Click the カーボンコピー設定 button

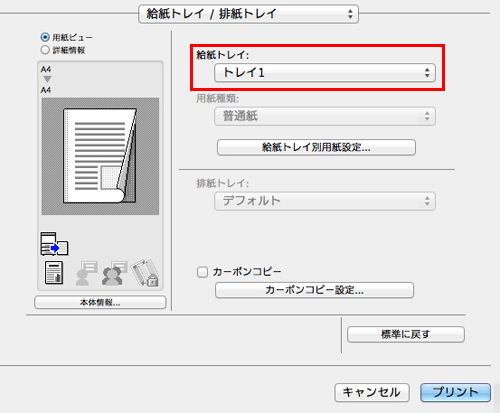pos(314,290)
